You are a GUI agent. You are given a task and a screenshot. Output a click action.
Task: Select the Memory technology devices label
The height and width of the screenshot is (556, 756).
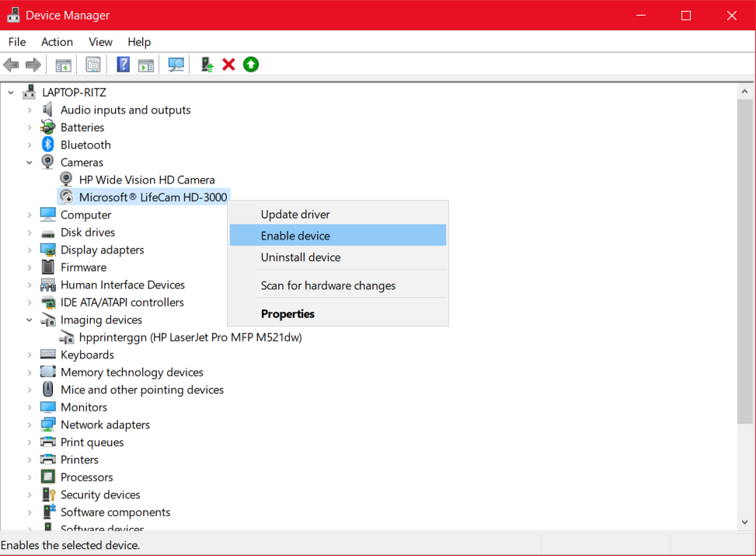pyautogui.click(x=132, y=372)
